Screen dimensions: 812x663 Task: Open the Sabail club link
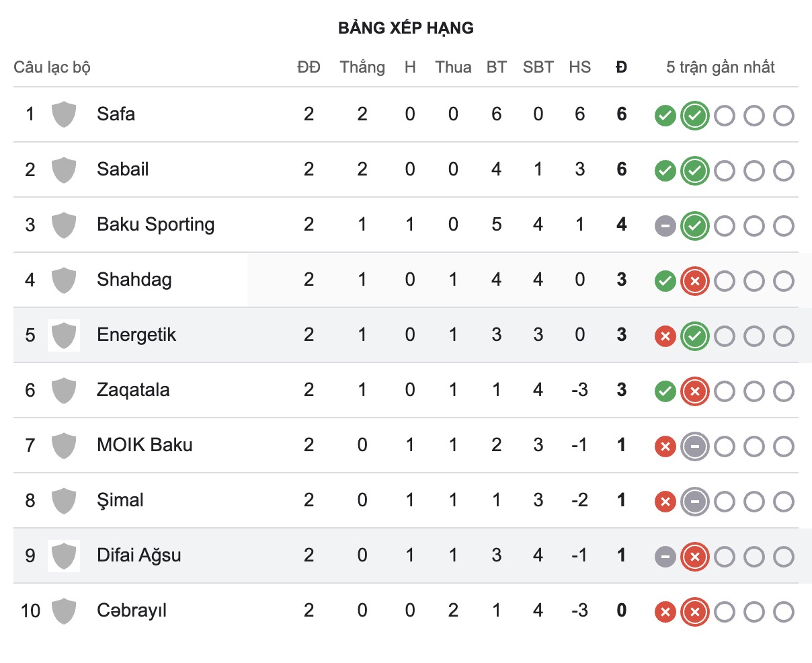coord(122,169)
